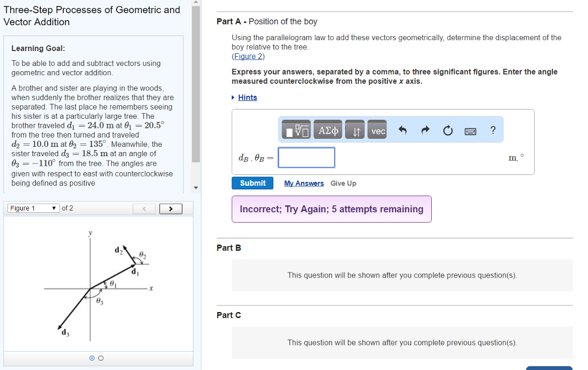
Task: Click the question mark help icon
Action: click(x=492, y=130)
